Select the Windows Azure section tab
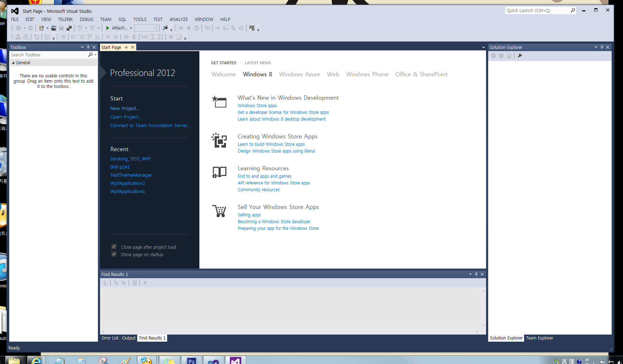 point(299,74)
